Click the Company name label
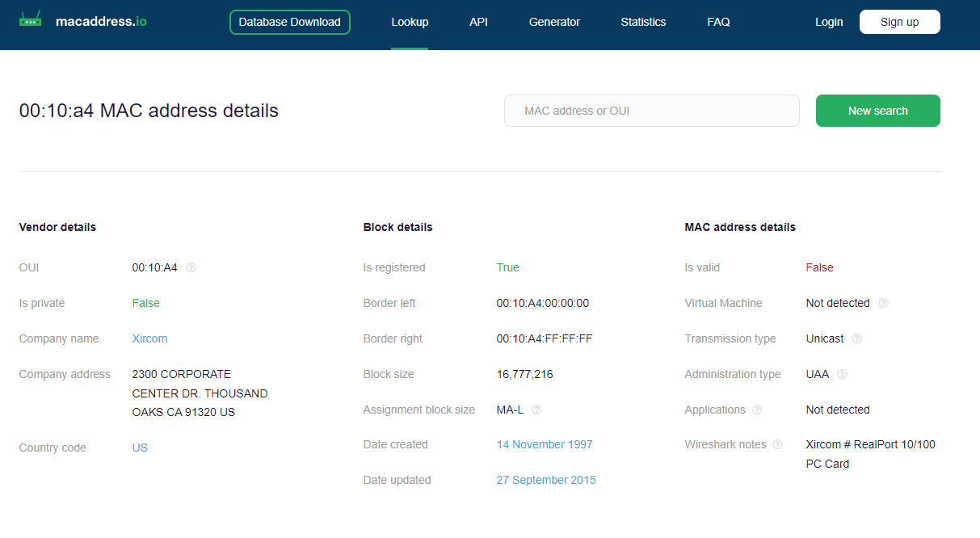The width and height of the screenshot is (980, 538). [59, 338]
